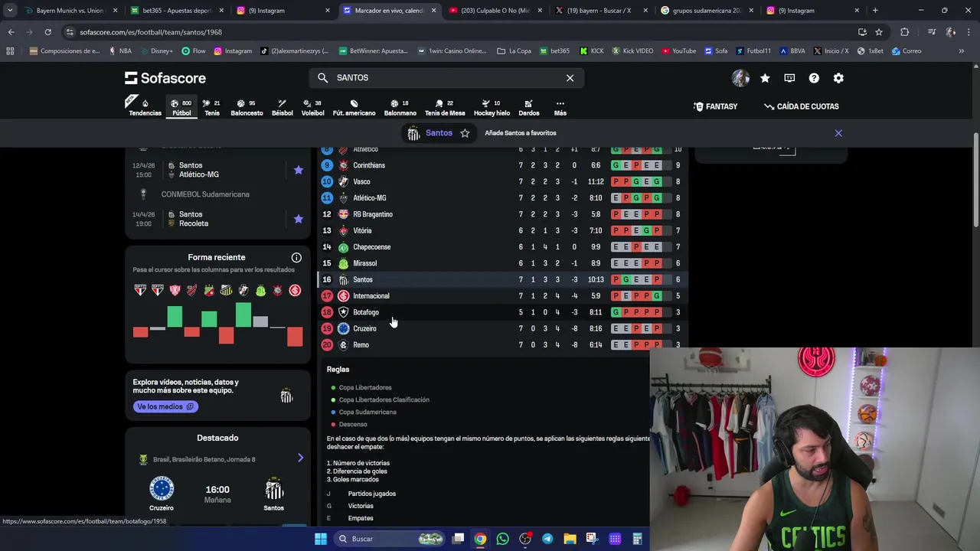Select the Dardos sports tab

click(529, 107)
